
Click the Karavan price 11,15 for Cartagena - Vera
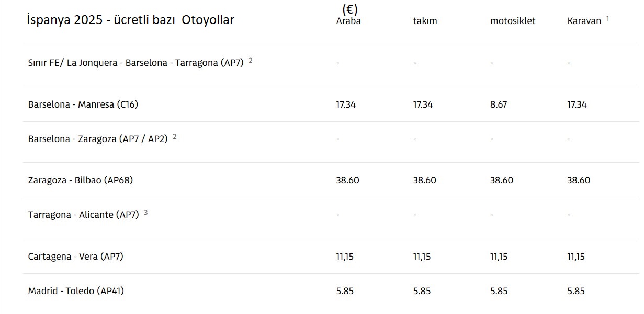pos(576,257)
